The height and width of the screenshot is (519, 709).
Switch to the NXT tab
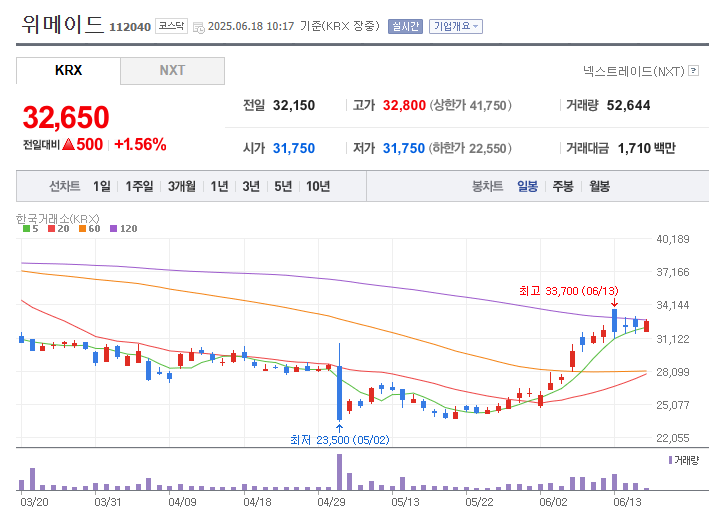(172, 71)
